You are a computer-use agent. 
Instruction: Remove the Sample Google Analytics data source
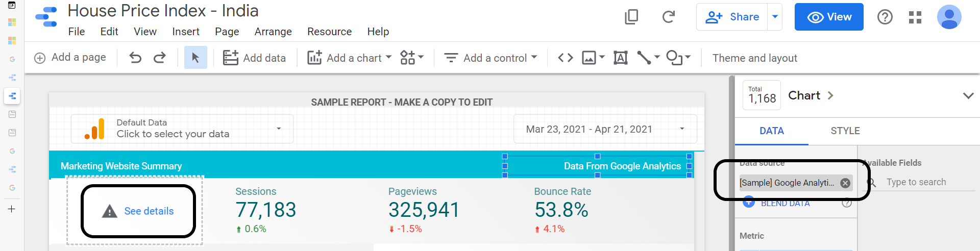coord(845,183)
